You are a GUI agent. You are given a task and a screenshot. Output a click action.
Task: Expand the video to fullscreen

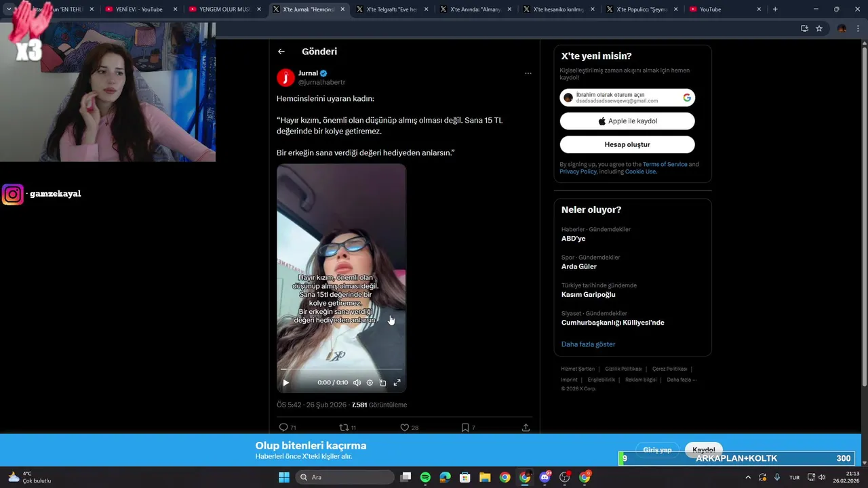397,383
